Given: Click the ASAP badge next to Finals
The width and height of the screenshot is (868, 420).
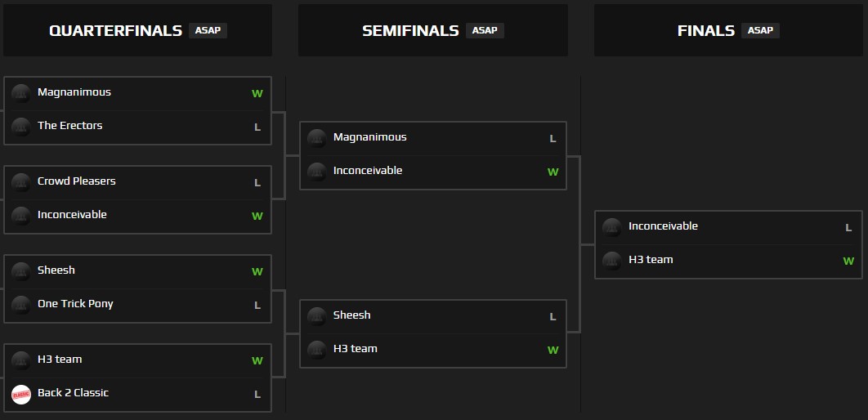Looking at the screenshot, I should point(760,31).
